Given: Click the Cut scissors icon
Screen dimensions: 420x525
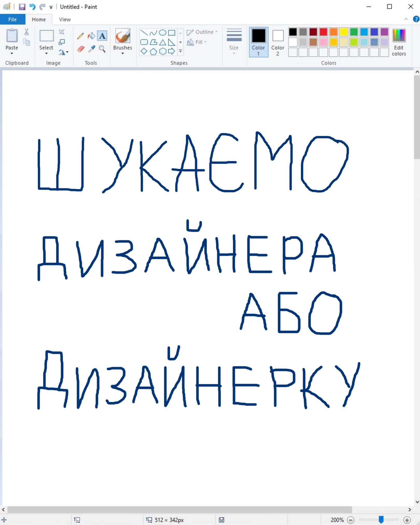Looking at the screenshot, I should [26, 32].
